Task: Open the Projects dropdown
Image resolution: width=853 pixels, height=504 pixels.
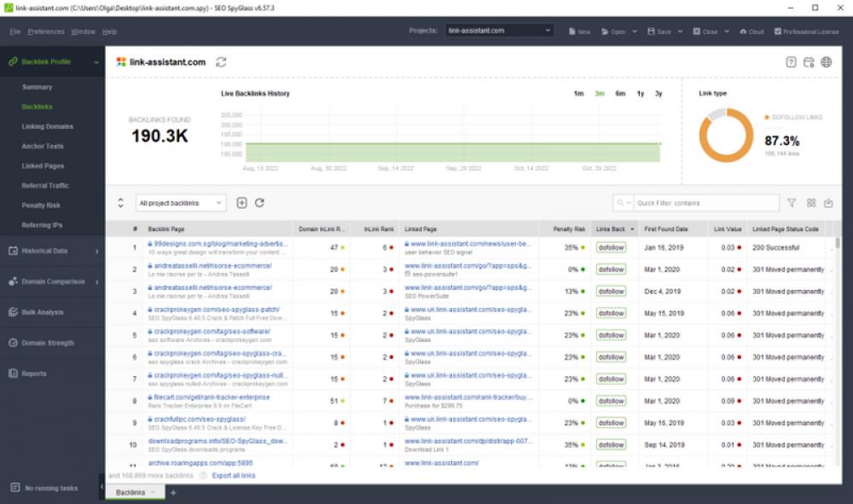Action: click(497, 29)
